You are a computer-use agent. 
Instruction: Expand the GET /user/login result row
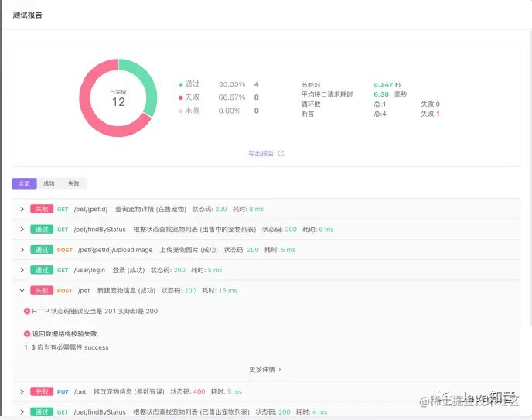pos(22,270)
